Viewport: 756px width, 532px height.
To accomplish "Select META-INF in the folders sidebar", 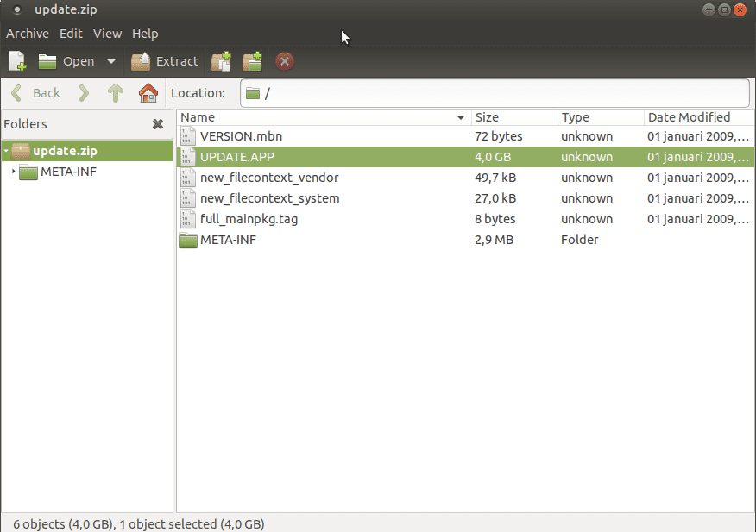I will 68,172.
